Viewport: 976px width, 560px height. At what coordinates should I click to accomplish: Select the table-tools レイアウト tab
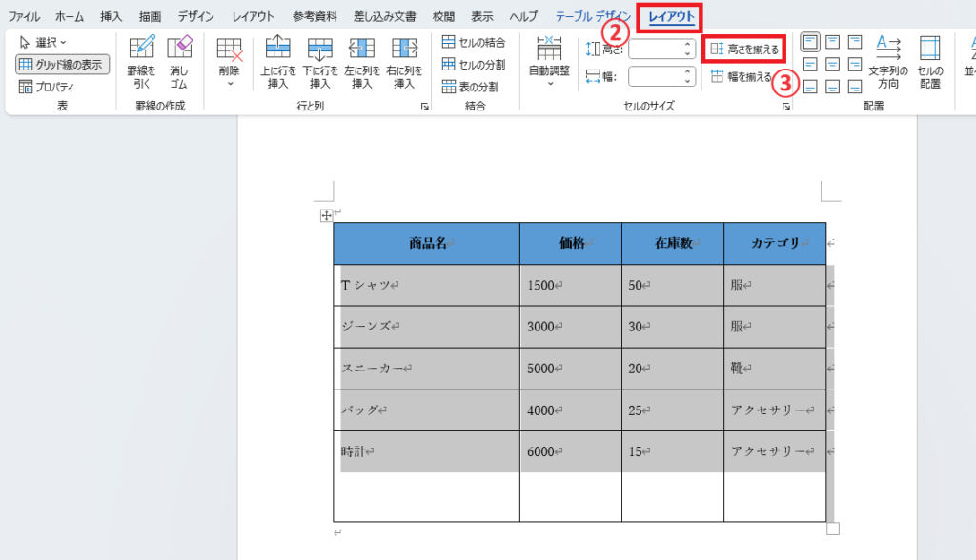pos(671,17)
